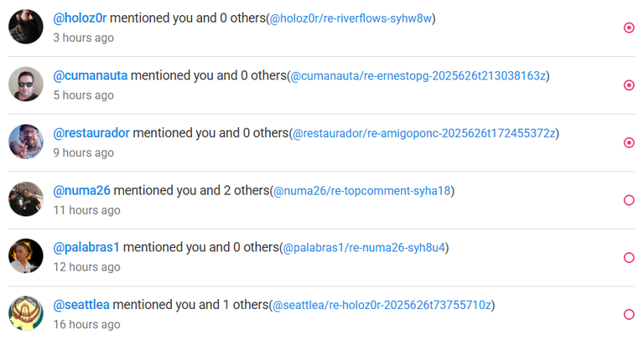
Task: Open @seattlea's circular logo avatar
Action: 26,313
